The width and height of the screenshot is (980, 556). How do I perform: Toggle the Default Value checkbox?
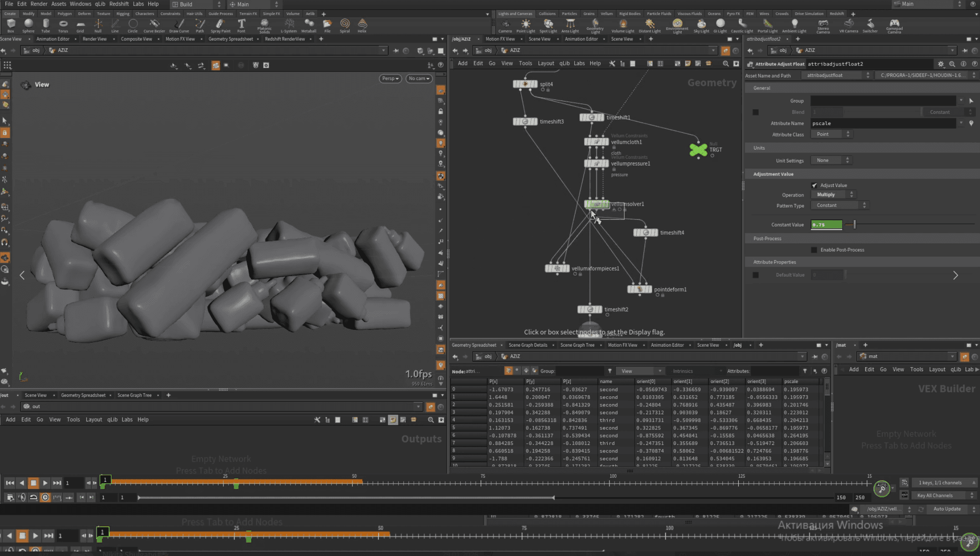point(756,275)
